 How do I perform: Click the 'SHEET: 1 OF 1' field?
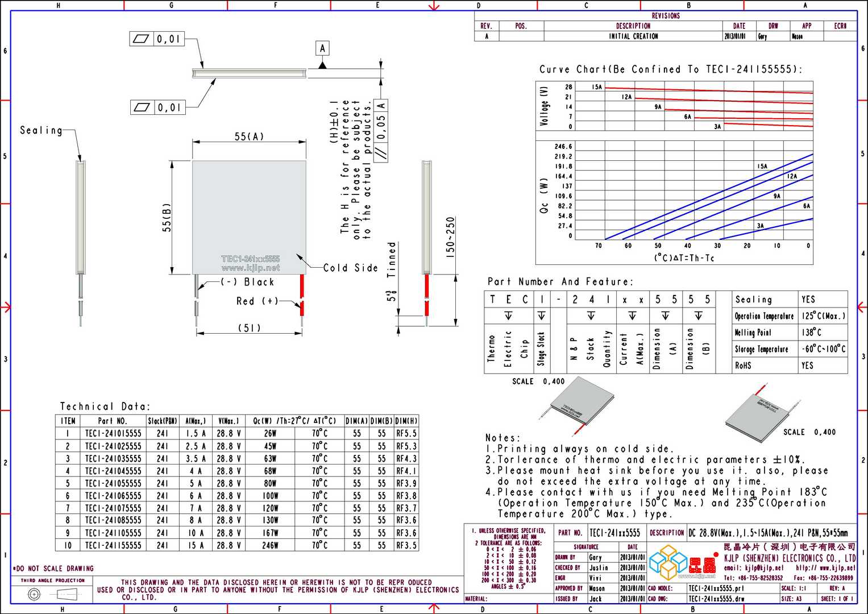[x=837, y=599]
